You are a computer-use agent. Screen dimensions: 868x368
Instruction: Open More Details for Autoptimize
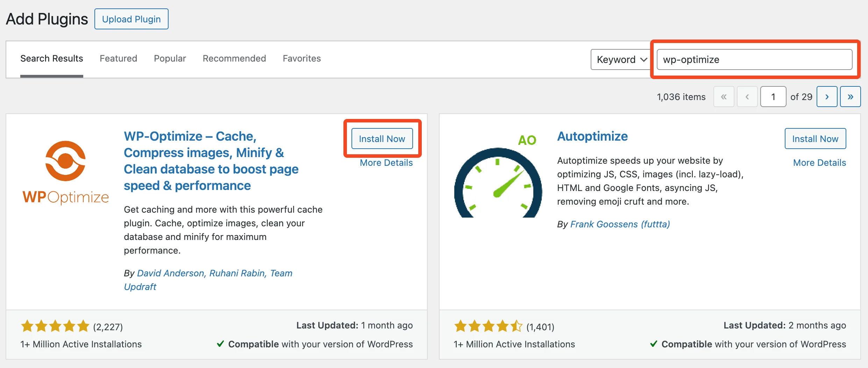pyautogui.click(x=819, y=163)
